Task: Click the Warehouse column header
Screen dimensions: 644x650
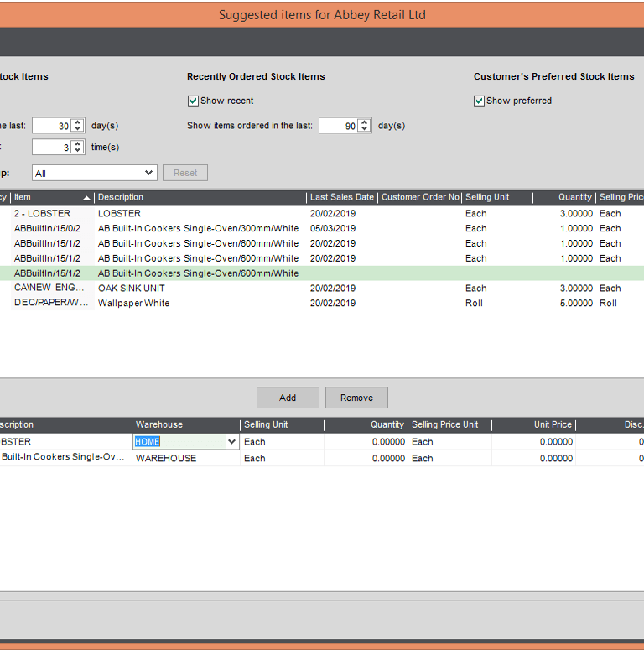Action: (185, 424)
